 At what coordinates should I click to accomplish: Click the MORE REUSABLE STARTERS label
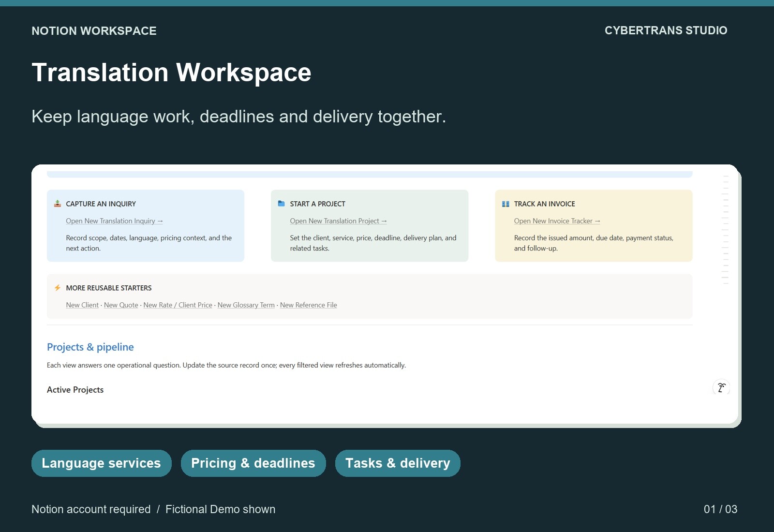pyautogui.click(x=109, y=288)
